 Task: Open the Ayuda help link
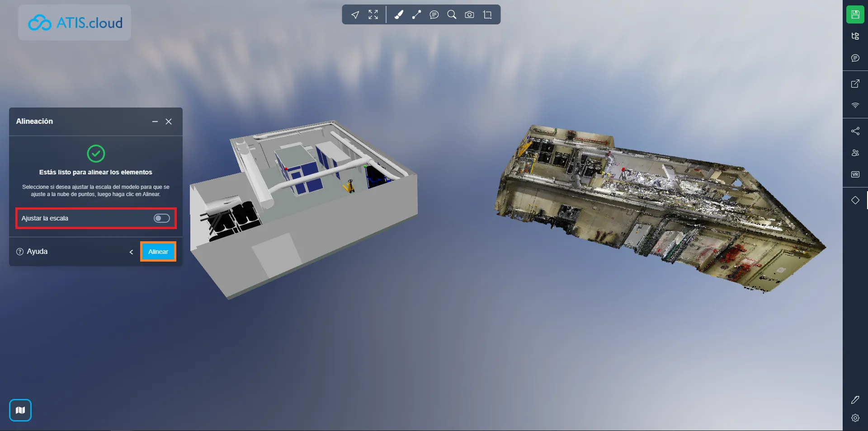[x=32, y=252]
